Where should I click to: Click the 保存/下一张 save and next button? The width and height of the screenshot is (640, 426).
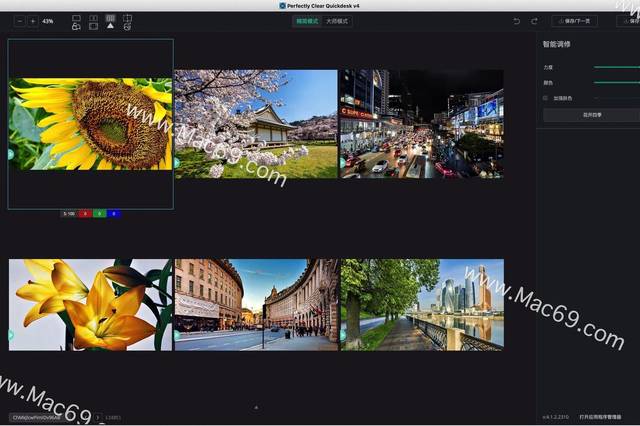click(575, 21)
